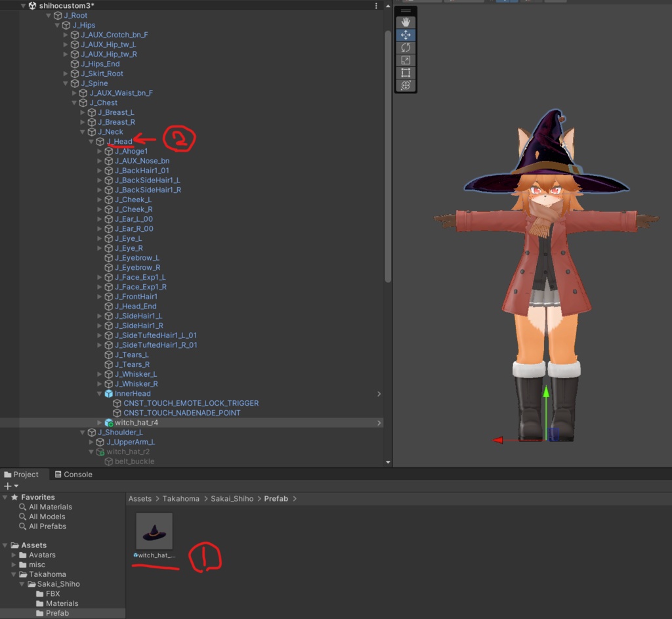Click the Materials folder icon
The image size is (672, 619).
[40, 603]
